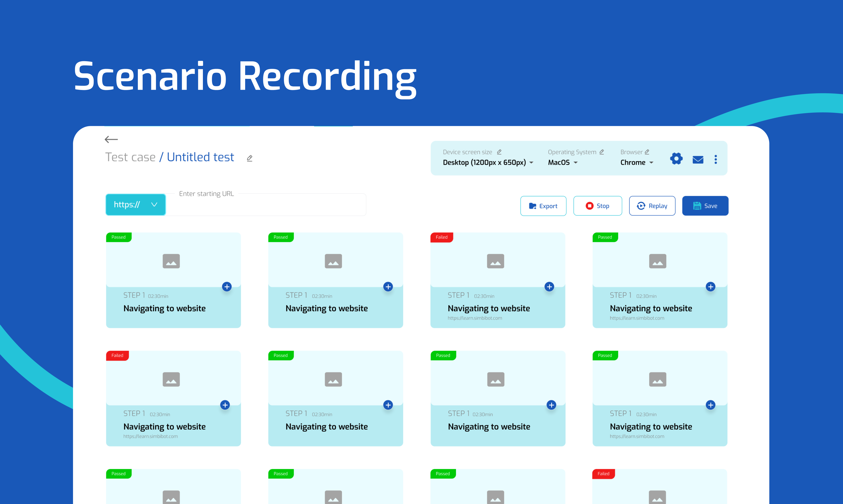
Task: Click edit pencil beside Browser label
Action: coord(647,152)
